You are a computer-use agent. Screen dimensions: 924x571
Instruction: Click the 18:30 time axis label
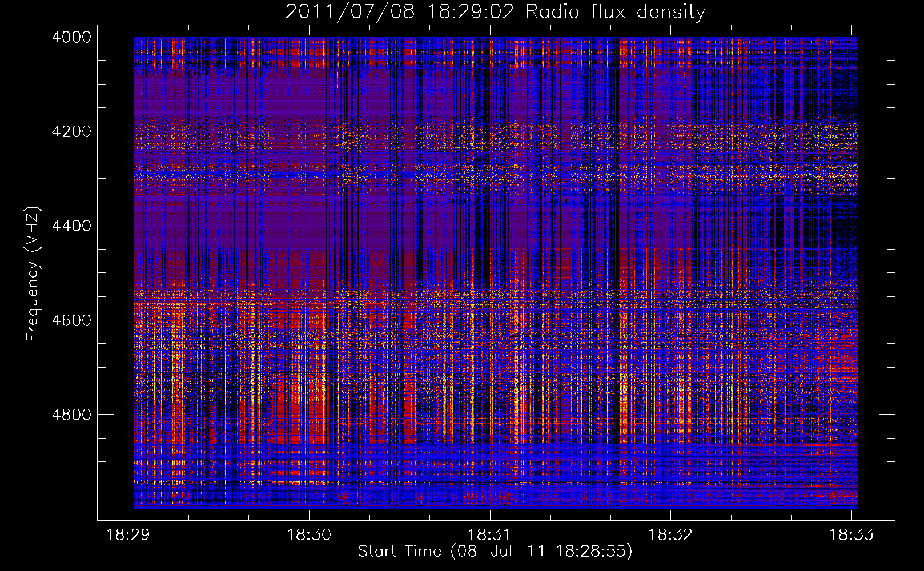coord(309,535)
